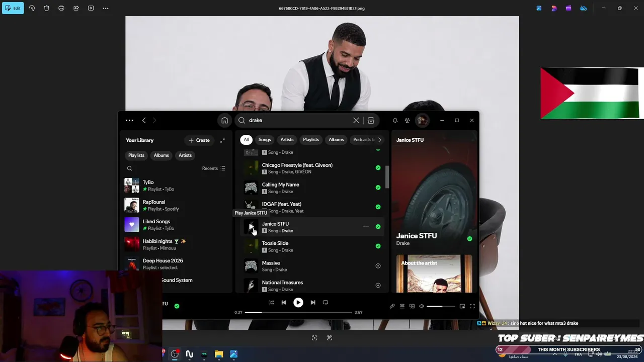Click the Toosie Slide song title
This screenshot has height=362, width=644.
tap(275, 243)
